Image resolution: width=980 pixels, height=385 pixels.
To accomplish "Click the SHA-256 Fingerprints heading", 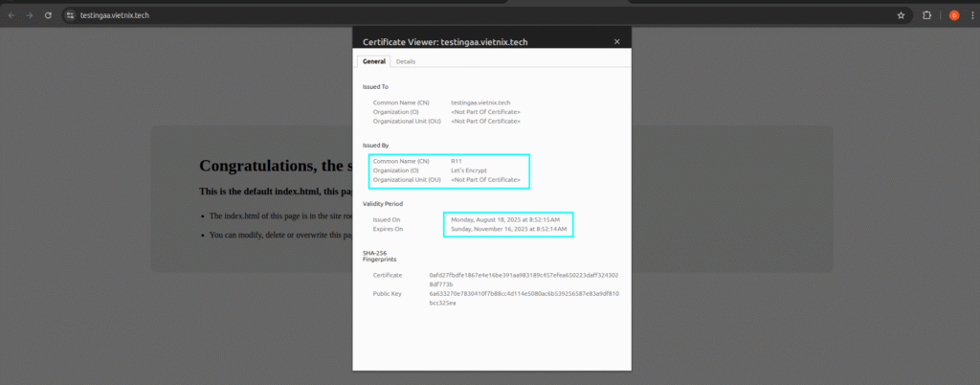I will (x=379, y=256).
